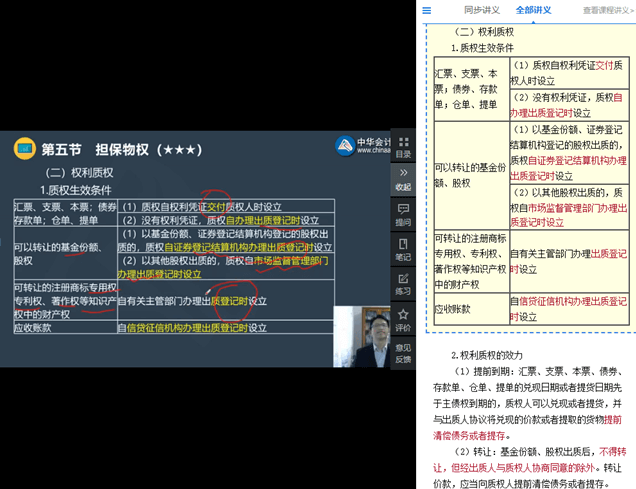Select the 全部讲义 tab
Viewport: 636px width, 489px height.
click(533, 10)
